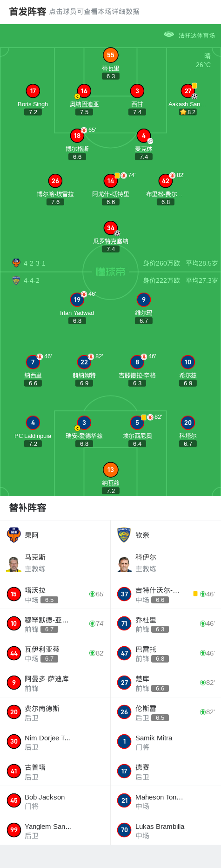Tap the 8.2 star rating of Aakash
This screenshot has width=221, height=868.
188,112
